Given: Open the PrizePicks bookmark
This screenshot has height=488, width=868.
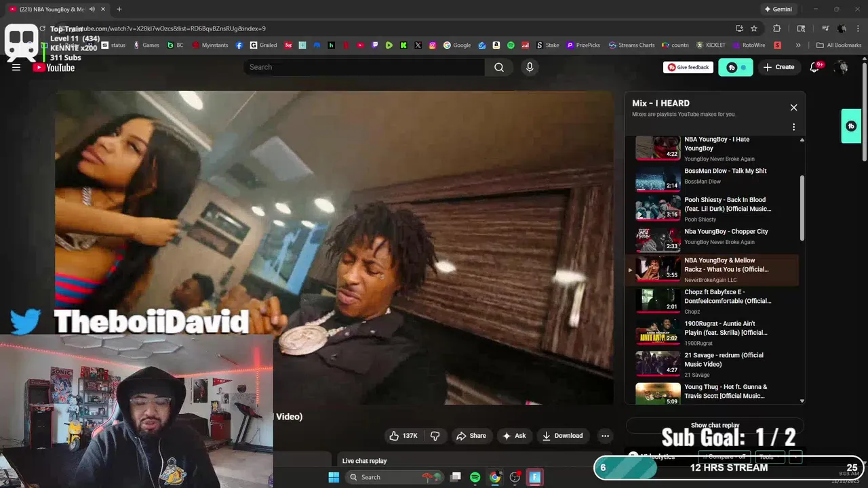Looking at the screenshot, I should pos(583,45).
